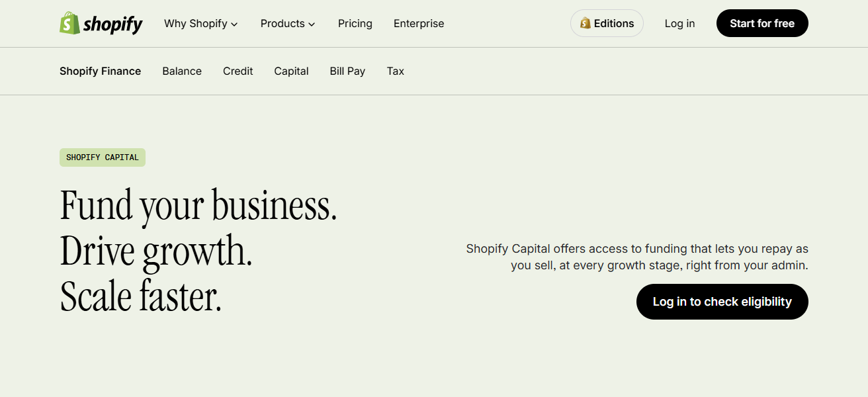Open the Shopify Finance overview
868x397 pixels.
[100, 71]
